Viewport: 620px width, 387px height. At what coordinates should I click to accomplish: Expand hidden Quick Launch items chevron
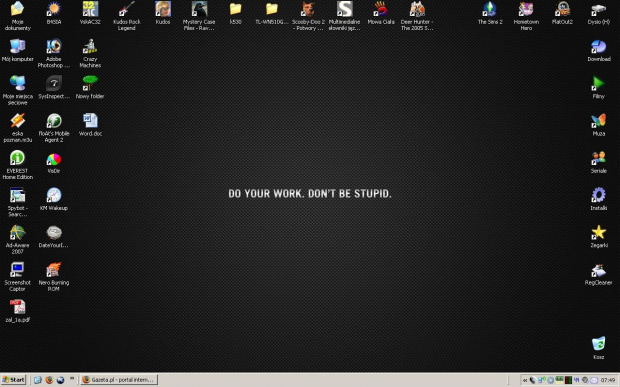point(72,379)
